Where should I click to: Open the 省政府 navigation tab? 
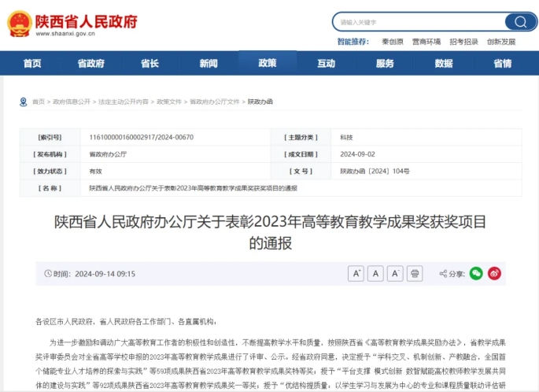click(90, 64)
